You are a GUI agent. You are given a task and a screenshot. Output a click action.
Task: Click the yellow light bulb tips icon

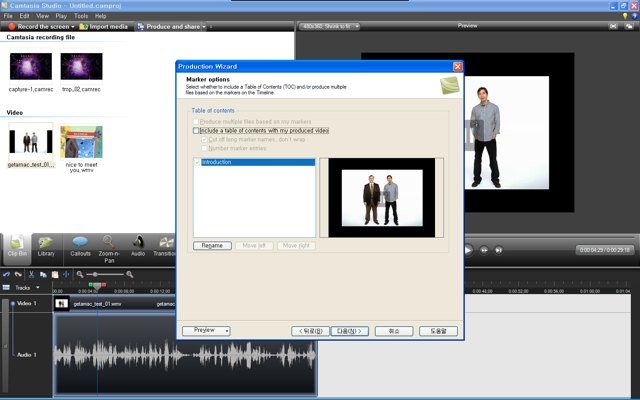pos(625,16)
